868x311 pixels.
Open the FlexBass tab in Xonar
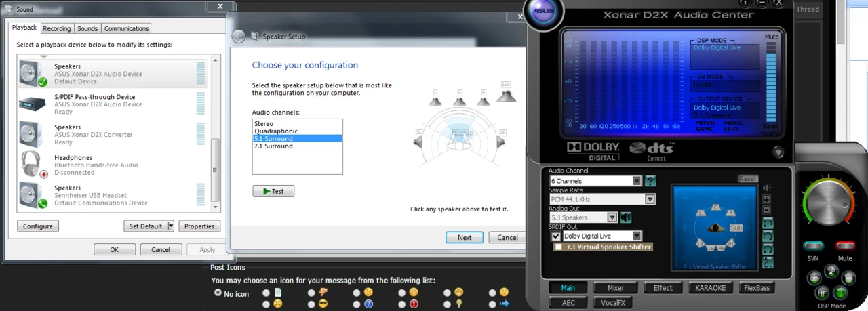pos(757,288)
